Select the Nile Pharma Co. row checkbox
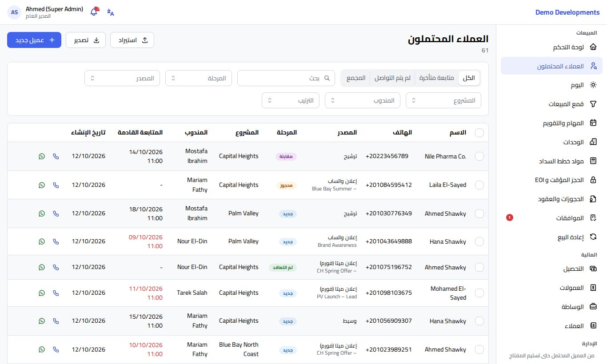Image resolution: width=607 pixels, height=364 pixels. [x=479, y=156]
